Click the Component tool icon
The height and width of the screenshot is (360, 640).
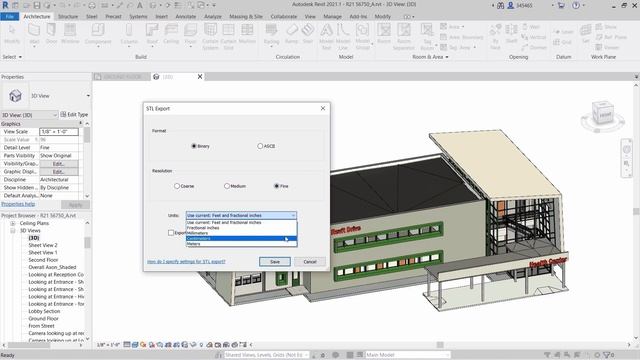(98, 30)
